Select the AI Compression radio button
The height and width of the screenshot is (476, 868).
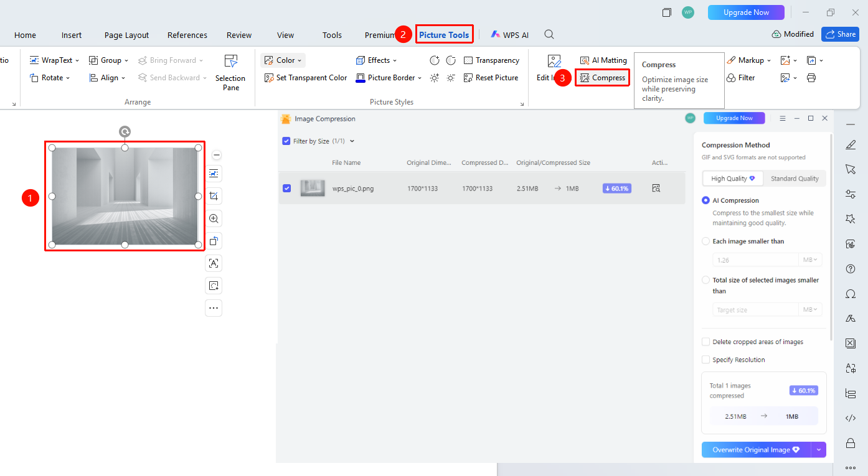[705, 200]
